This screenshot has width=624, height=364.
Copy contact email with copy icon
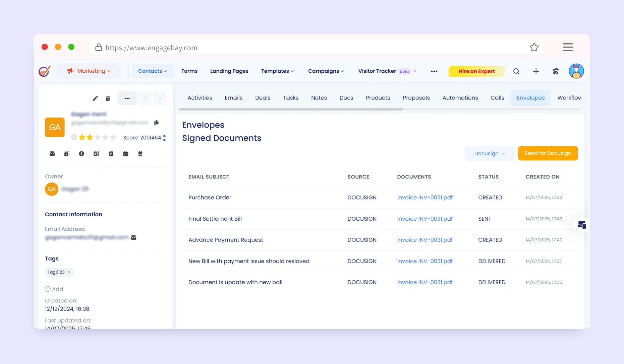(x=156, y=123)
